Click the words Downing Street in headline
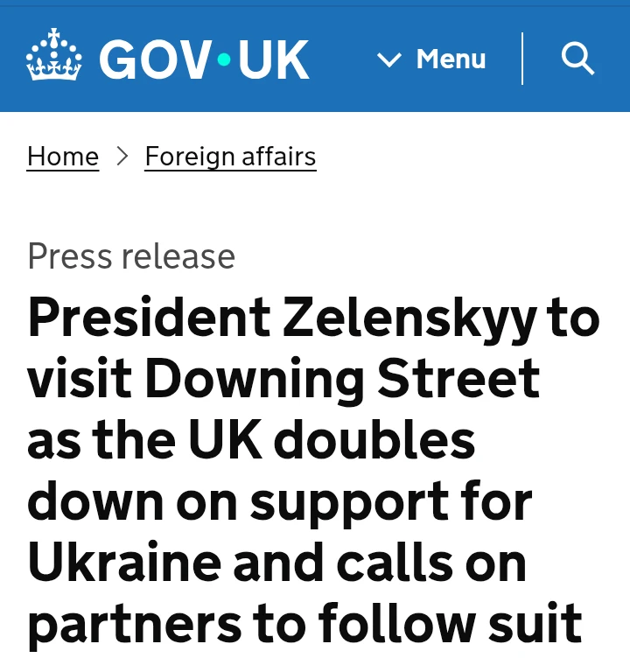 point(342,379)
